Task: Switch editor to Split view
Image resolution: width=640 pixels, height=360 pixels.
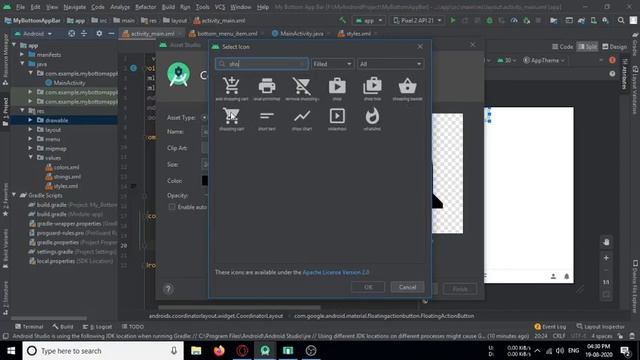Action: (587, 47)
